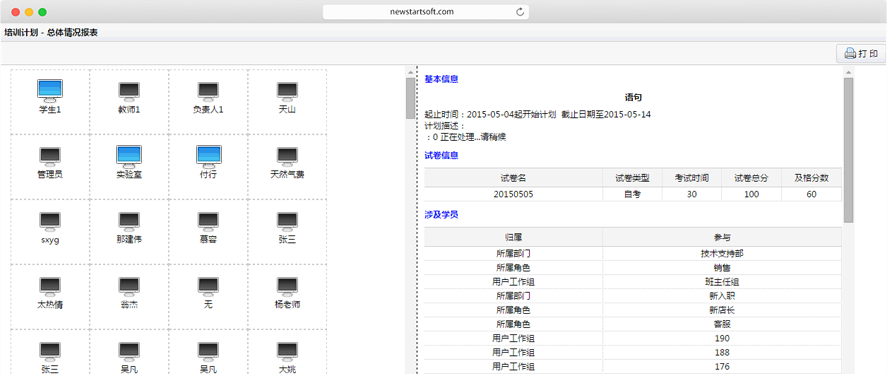Select the 大姚 computer icon
Image resolution: width=887 pixels, height=374 pixels.
287,352
